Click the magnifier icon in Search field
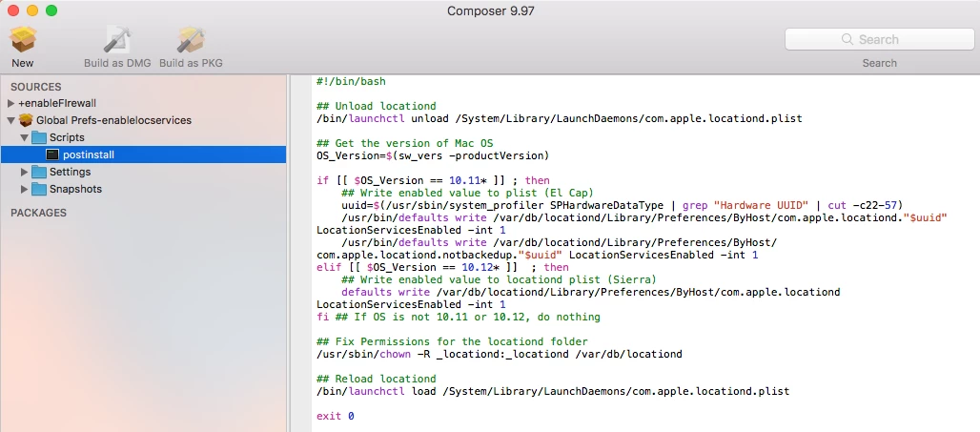980x432 pixels. coord(847,39)
